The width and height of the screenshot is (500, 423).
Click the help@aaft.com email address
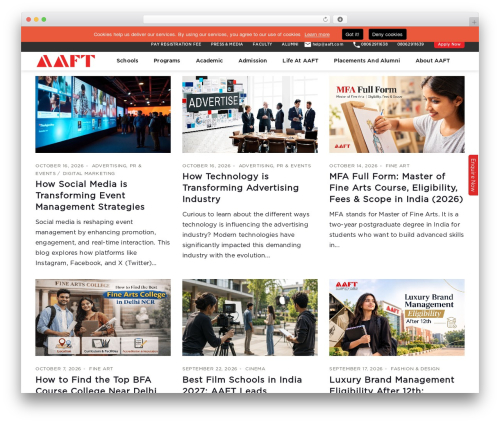(328, 44)
